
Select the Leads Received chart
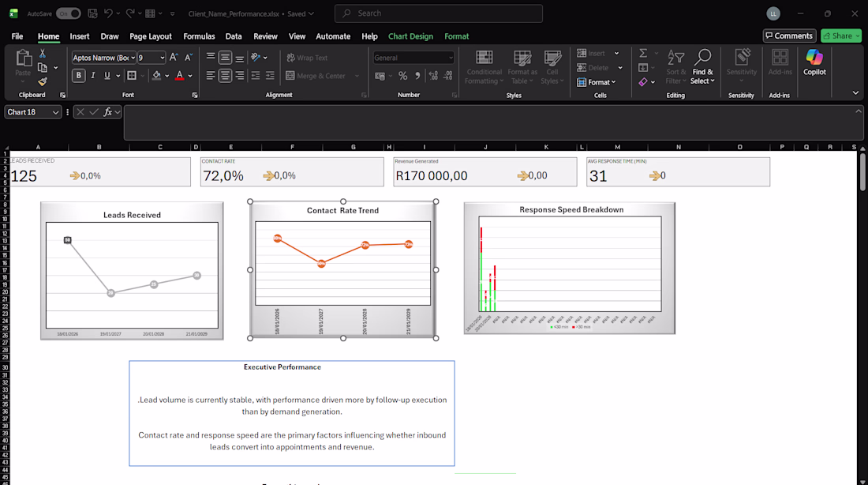(x=132, y=270)
